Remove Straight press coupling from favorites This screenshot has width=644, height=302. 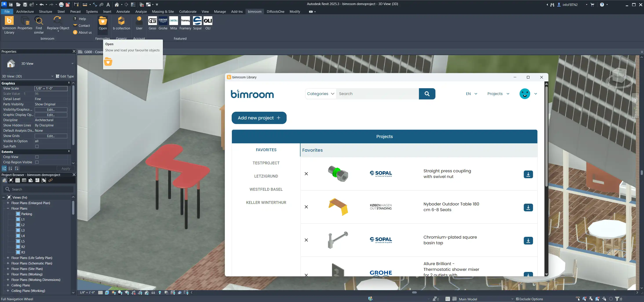pos(306,174)
